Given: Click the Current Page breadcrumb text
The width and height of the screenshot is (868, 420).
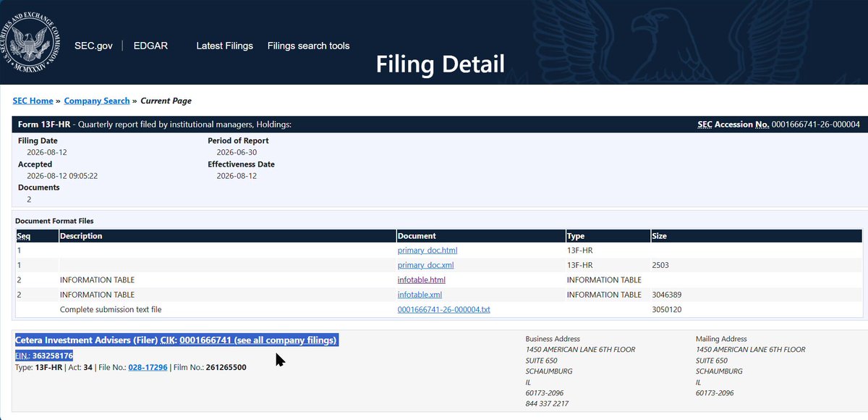Looking at the screenshot, I should (166, 101).
